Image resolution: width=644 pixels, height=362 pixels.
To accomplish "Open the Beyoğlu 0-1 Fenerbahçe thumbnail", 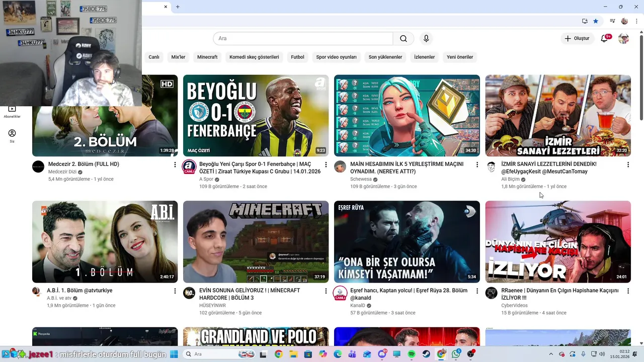I will (x=256, y=116).
